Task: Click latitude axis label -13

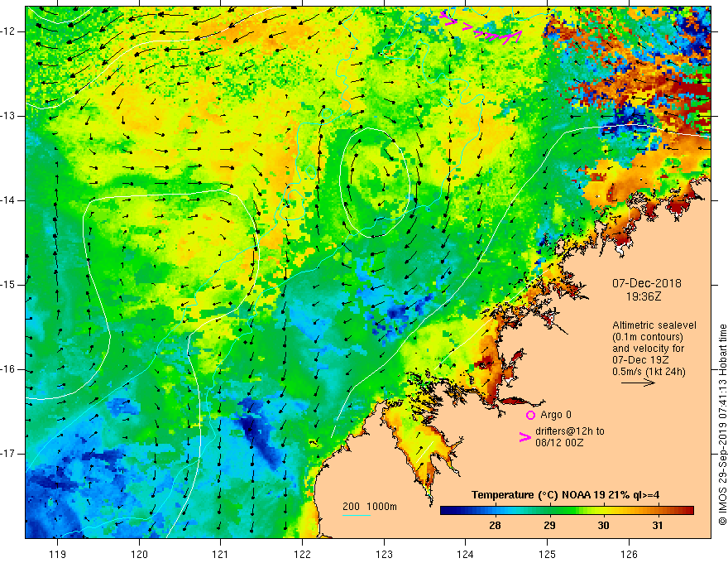Action: click(x=8, y=116)
